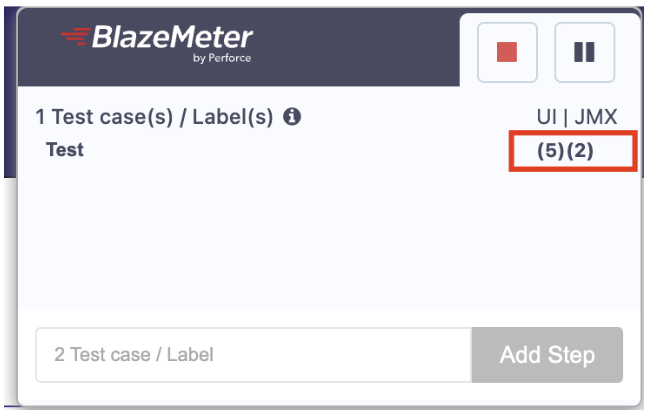
Task: Select the "Test" test case row
Action: click(65, 150)
